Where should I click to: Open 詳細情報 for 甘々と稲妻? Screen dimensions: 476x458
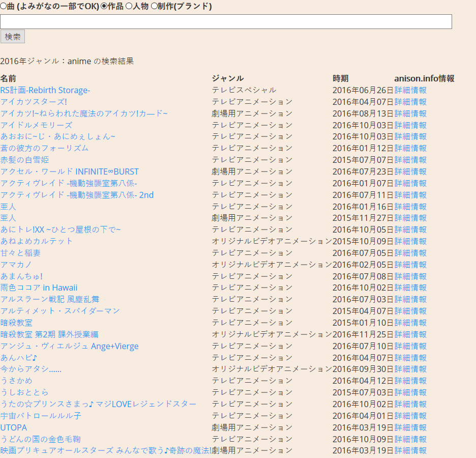click(x=410, y=253)
